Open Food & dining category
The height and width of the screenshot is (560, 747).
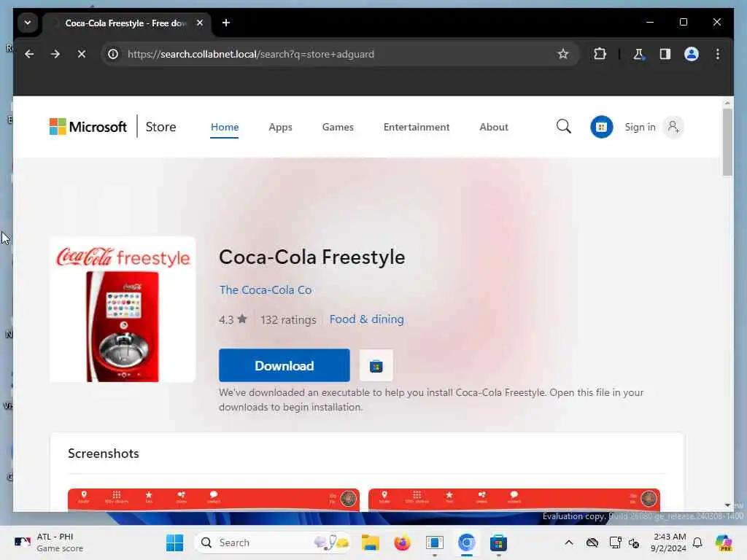coord(366,319)
